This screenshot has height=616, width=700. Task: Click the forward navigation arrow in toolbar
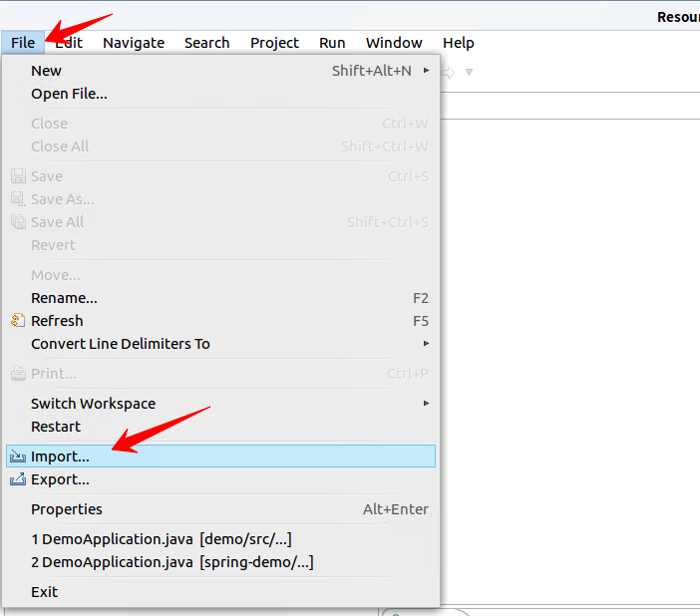click(x=448, y=72)
